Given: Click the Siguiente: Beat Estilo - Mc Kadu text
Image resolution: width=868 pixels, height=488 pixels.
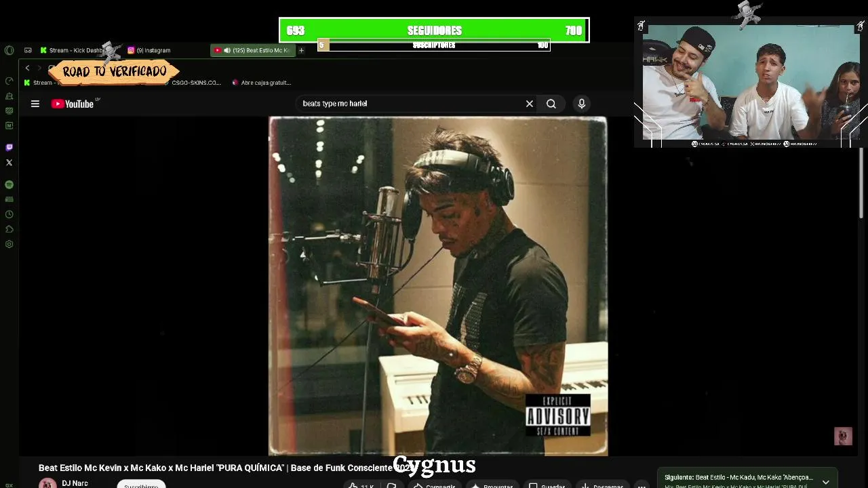Looking at the screenshot, I should (738, 477).
